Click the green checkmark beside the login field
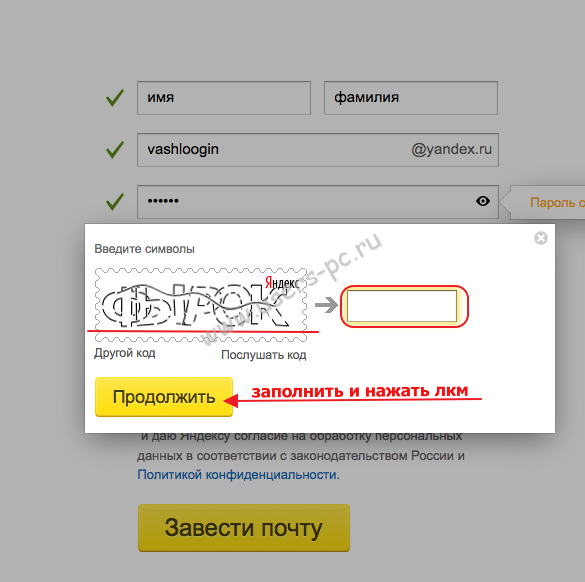This screenshot has height=582, width=585. coord(115,150)
